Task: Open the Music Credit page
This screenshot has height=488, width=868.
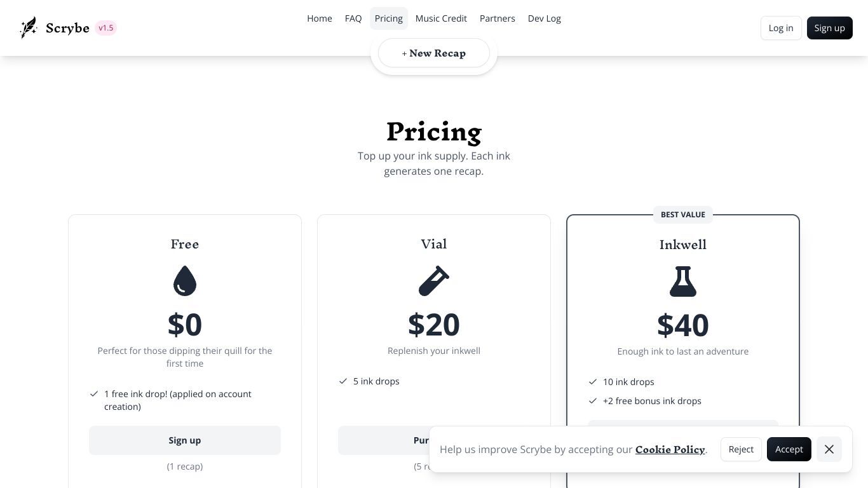Action: click(x=441, y=18)
